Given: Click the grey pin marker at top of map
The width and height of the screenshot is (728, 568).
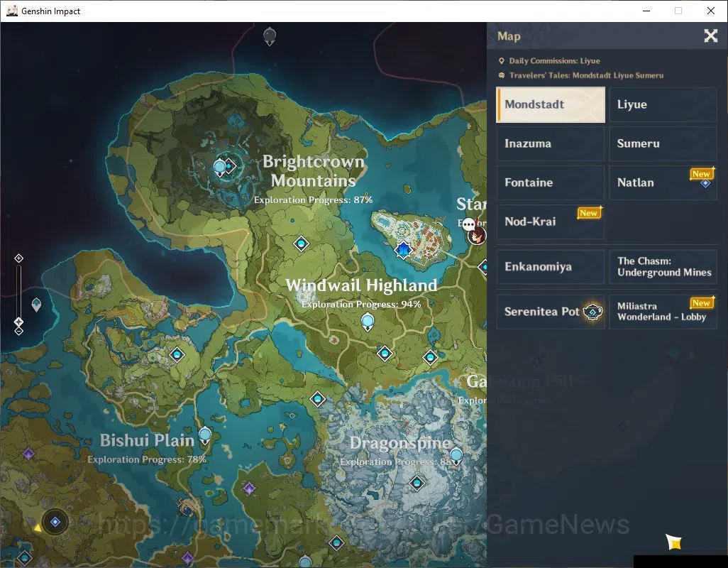Looking at the screenshot, I should click(x=270, y=36).
